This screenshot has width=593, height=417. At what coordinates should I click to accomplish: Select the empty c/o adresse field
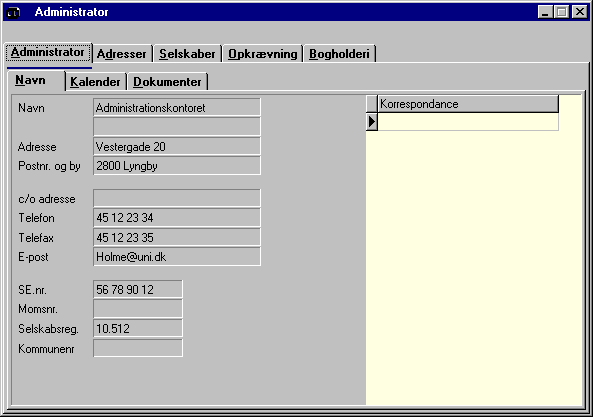(x=177, y=198)
